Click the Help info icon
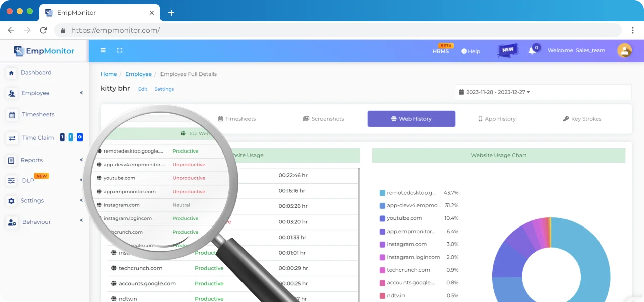This screenshot has width=644, height=302. [464, 51]
